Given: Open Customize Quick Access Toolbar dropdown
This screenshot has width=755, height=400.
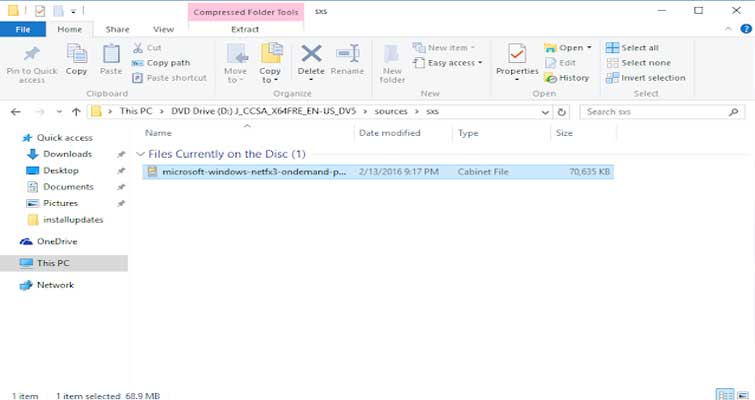Looking at the screenshot, I should tap(73, 11).
